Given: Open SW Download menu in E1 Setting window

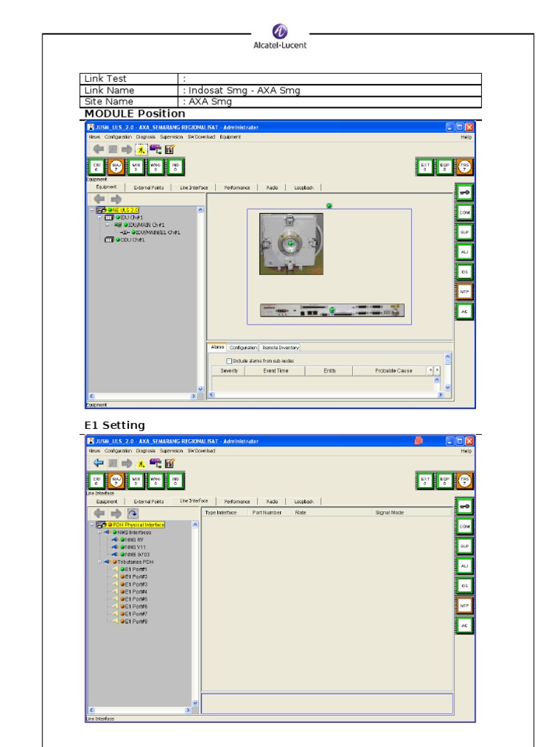Looking at the screenshot, I should 201,451.
